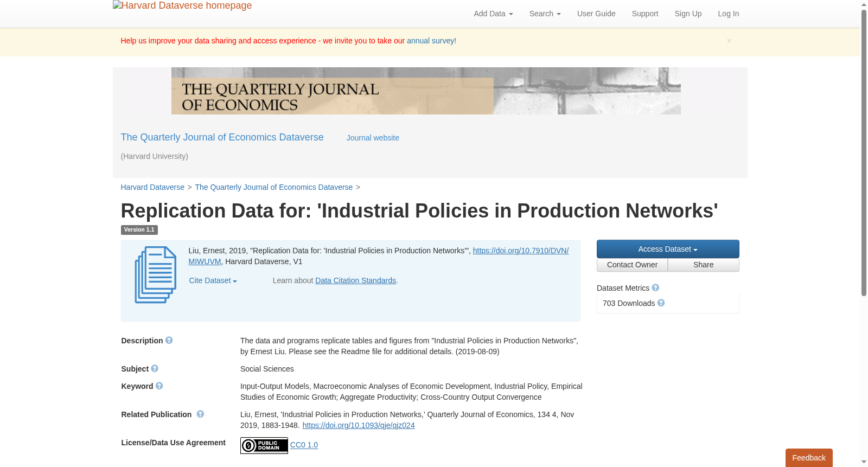Click the scrollbar up arrow
Viewport: 868px width, 467px height.
point(864,4)
